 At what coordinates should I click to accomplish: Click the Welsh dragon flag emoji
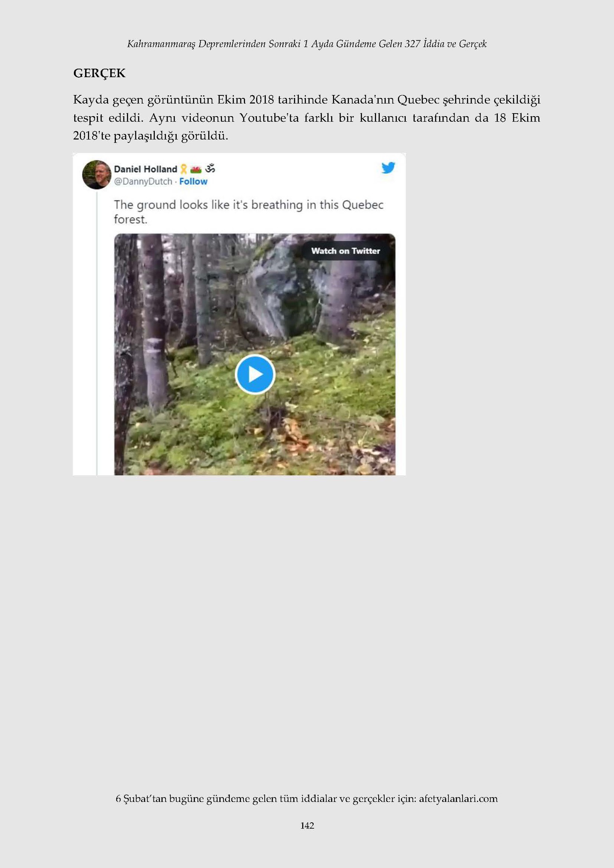point(196,170)
